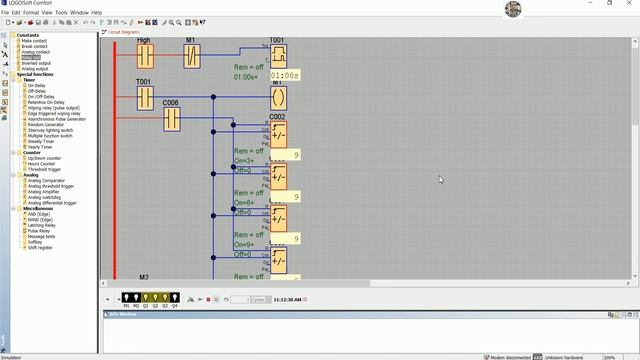Collapse the Special functions tree folder

click(x=13, y=75)
